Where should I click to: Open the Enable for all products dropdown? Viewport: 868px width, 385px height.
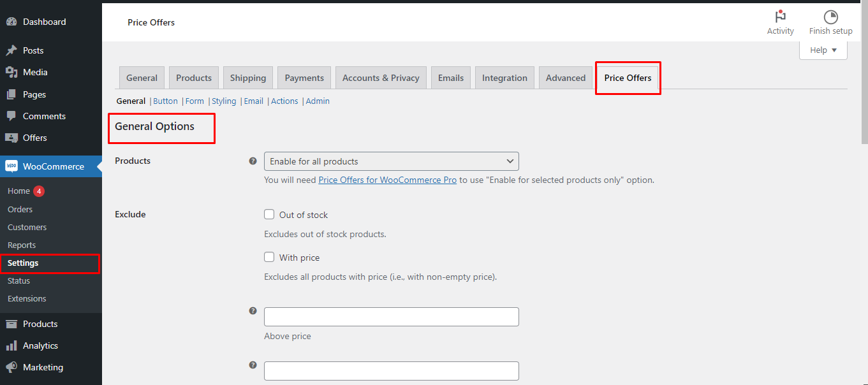click(392, 161)
